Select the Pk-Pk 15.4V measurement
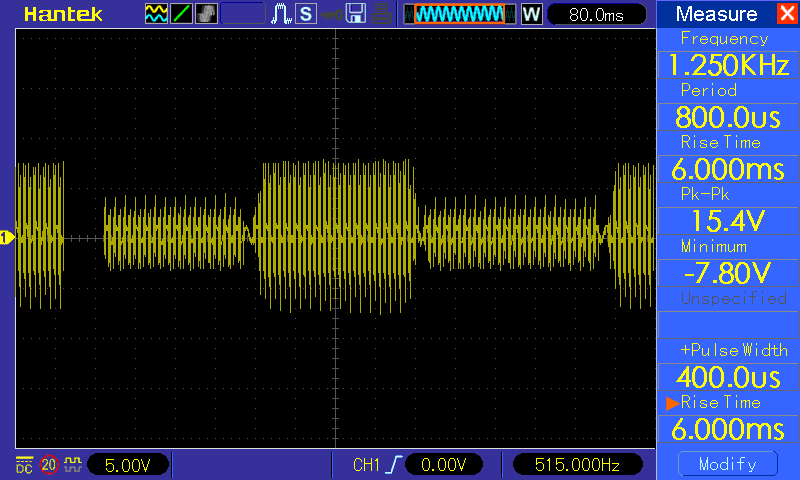Screen dimensions: 800x480 coord(728,221)
